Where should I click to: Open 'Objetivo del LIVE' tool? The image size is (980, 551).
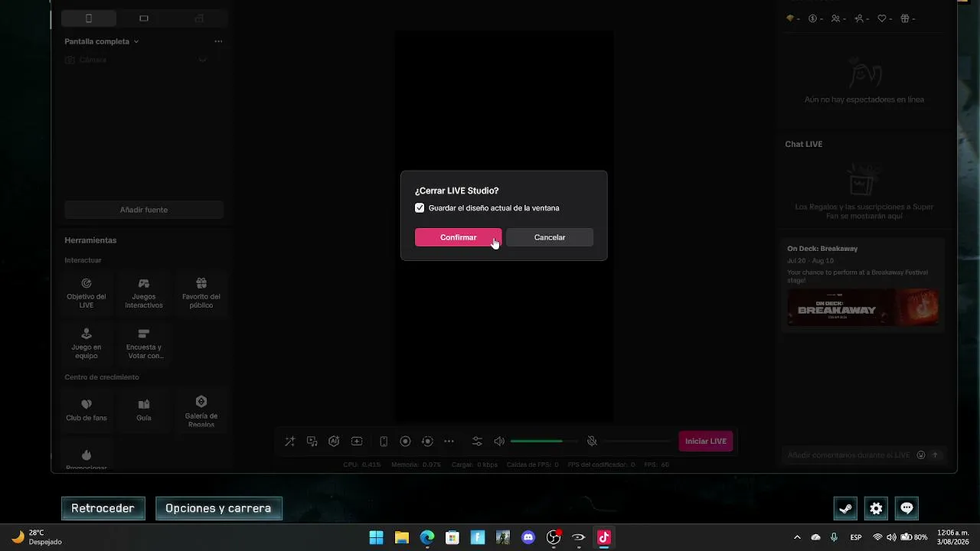tap(87, 293)
